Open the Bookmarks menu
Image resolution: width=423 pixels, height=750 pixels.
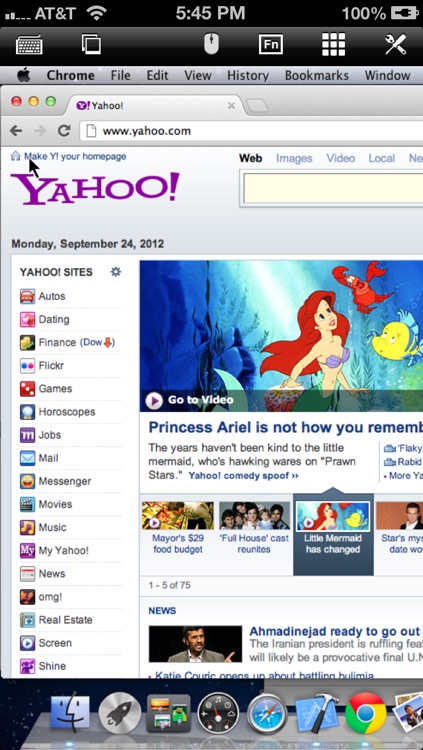pos(316,76)
